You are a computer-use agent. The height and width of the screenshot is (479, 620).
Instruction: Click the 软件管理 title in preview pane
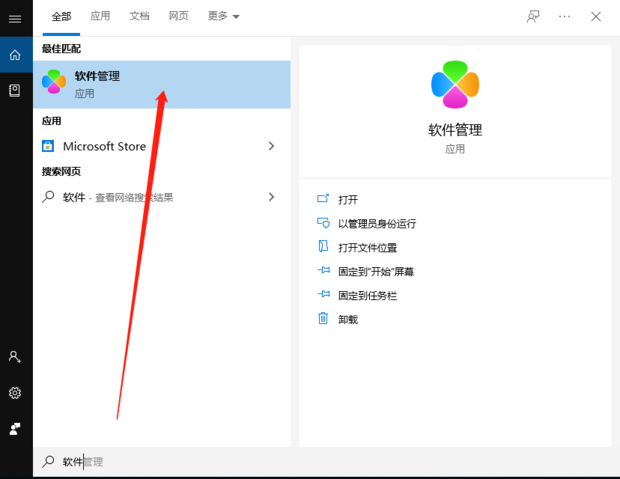455,130
